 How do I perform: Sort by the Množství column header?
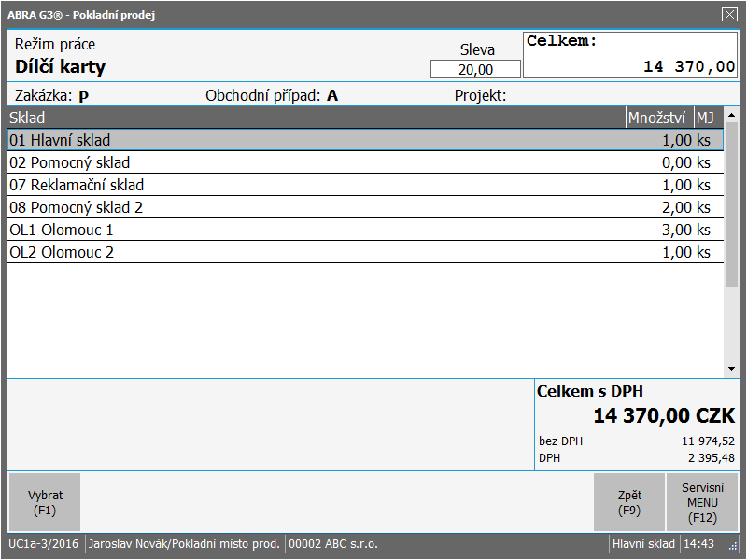click(658, 118)
